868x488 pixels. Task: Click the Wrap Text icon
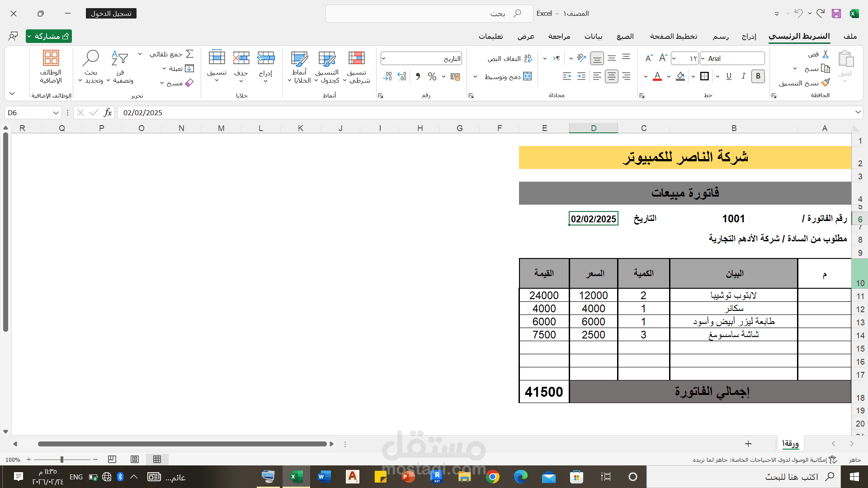click(528, 58)
